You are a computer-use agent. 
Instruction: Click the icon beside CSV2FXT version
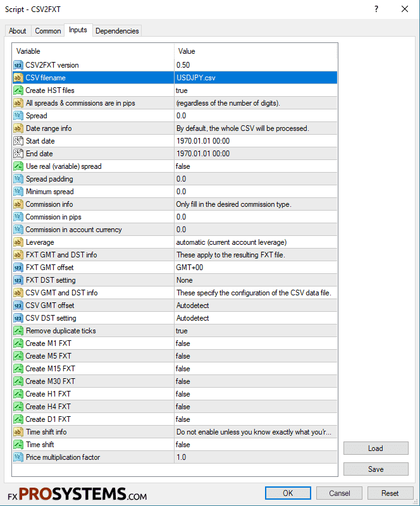pos(18,65)
